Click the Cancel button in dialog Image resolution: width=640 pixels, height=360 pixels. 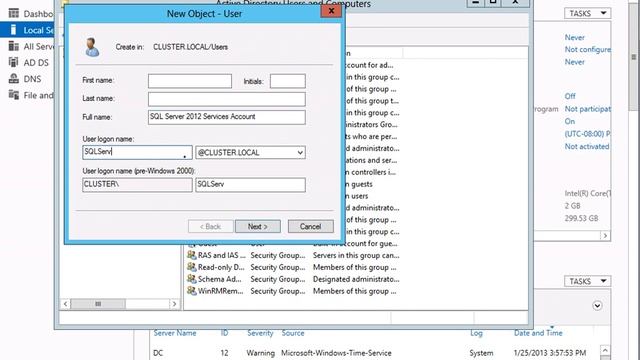(311, 227)
